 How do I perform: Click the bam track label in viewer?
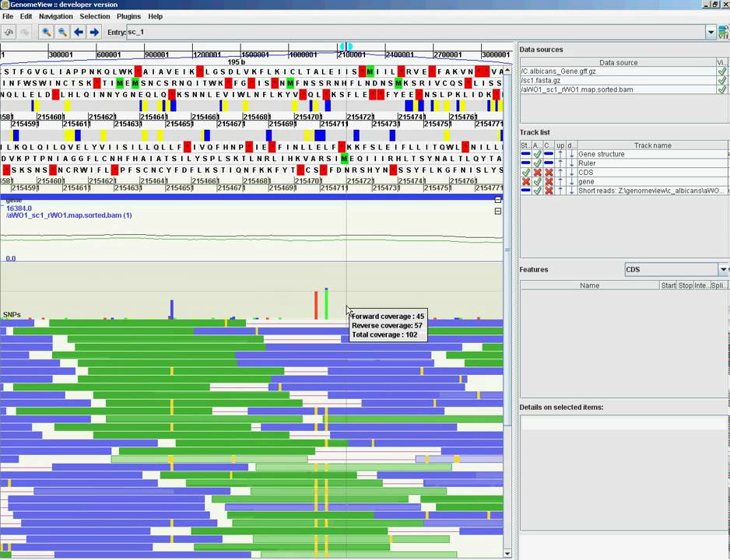point(69,215)
